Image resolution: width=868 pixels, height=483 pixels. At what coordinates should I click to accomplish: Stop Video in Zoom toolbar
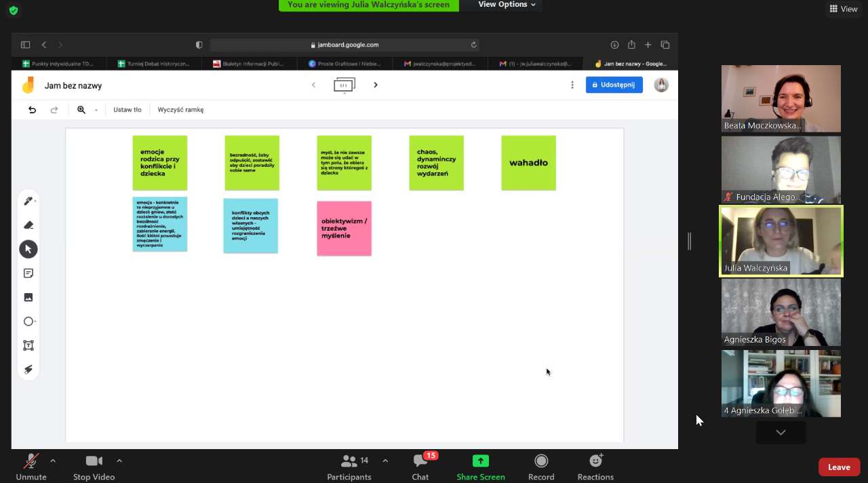94,466
